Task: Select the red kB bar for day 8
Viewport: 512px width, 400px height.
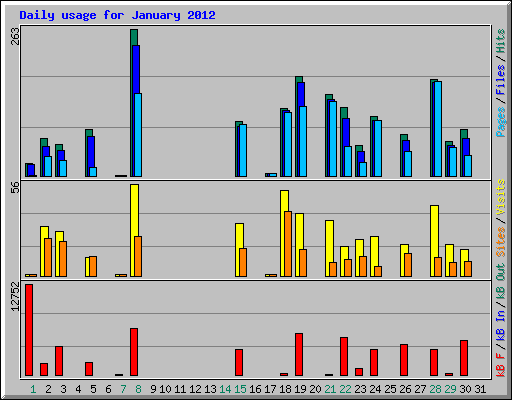Action: pos(134,352)
